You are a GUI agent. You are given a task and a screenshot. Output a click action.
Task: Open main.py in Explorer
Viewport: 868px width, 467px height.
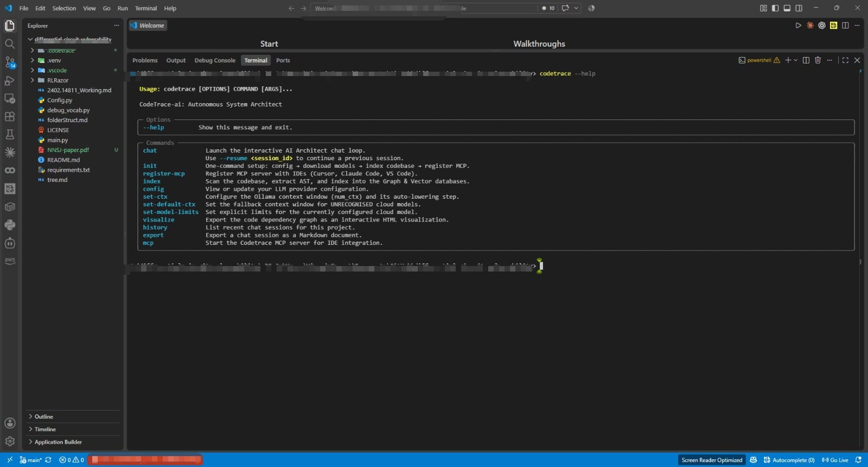pos(58,140)
